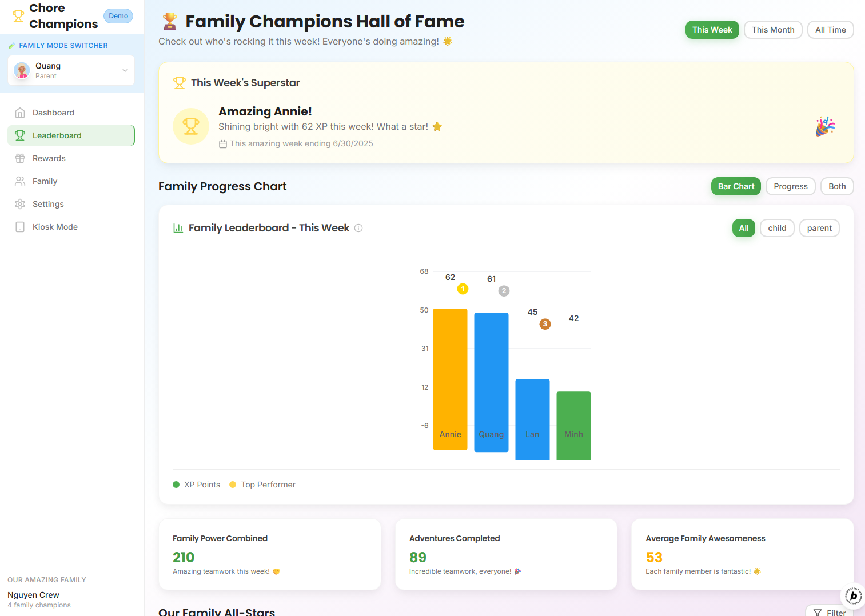This screenshot has height=616, width=865.
Task: Open Rewards using the gift icon
Action: point(20,158)
